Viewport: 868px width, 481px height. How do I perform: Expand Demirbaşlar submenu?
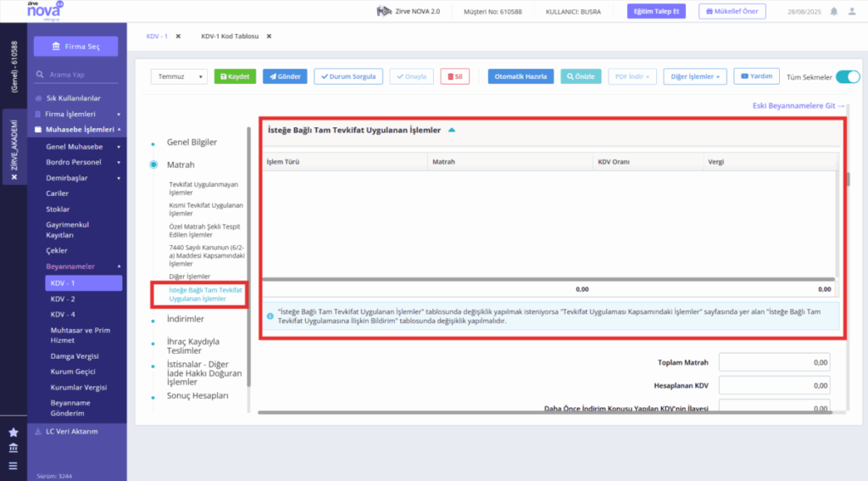[82, 178]
